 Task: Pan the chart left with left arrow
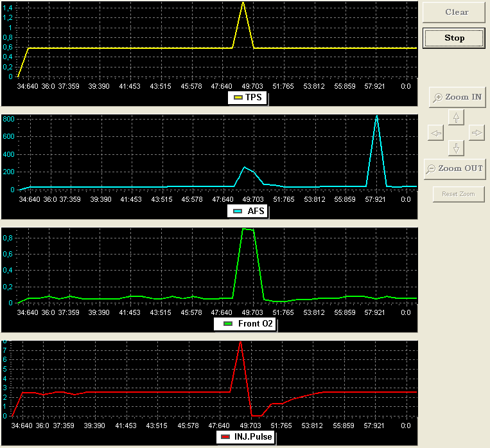pyautogui.click(x=435, y=133)
